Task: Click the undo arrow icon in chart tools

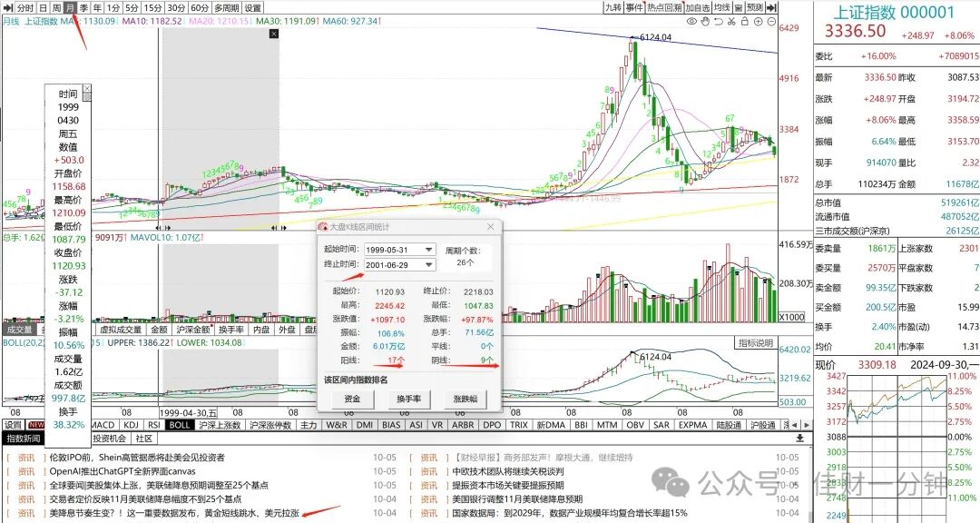Action: pyautogui.click(x=718, y=21)
